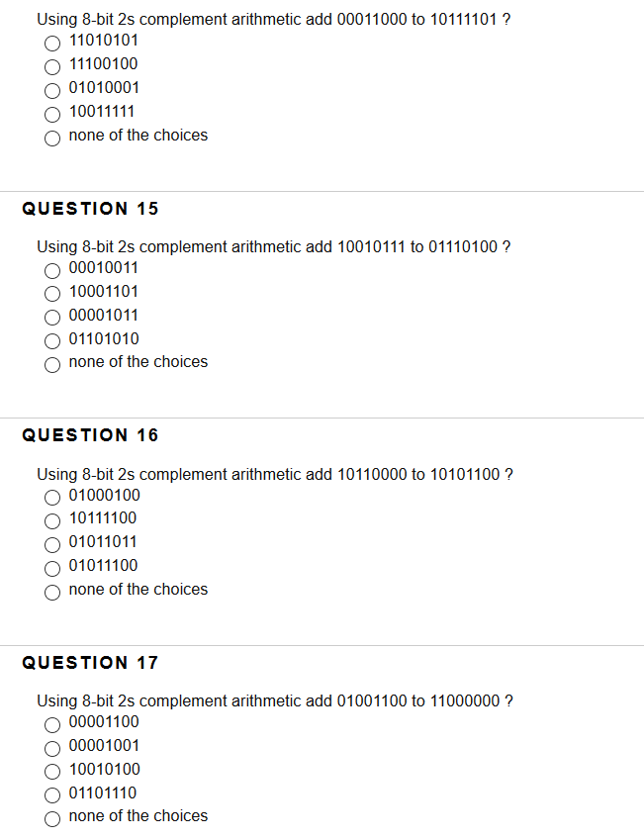Select answer 11010101 in first question
The image size is (644, 839).
pyautogui.click(x=52, y=44)
